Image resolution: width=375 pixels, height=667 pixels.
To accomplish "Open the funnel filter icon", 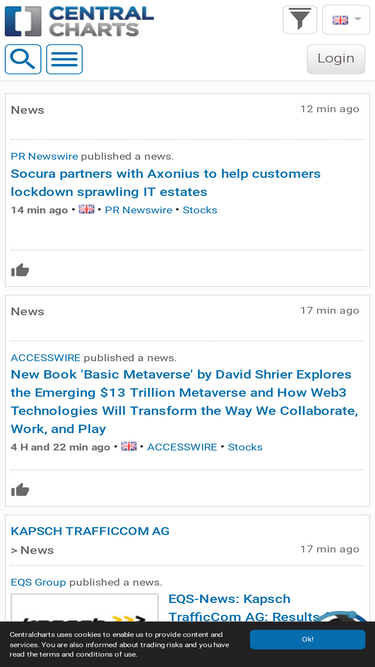I will tap(300, 20).
